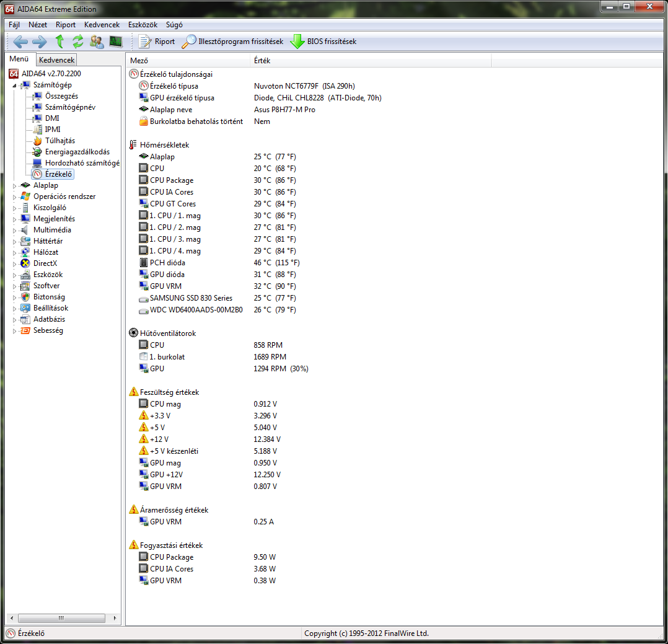Select AIDA64 v2.70.2200 root node
Screen dimensions: 668x644
(x=51, y=73)
